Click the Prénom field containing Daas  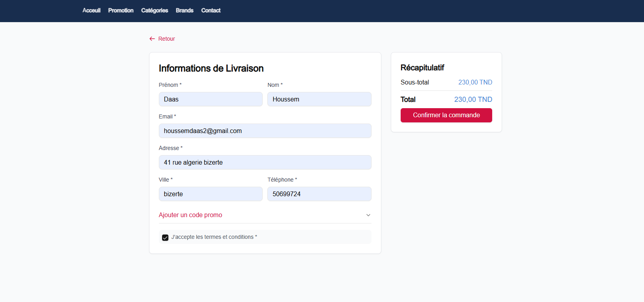pos(211,99)
